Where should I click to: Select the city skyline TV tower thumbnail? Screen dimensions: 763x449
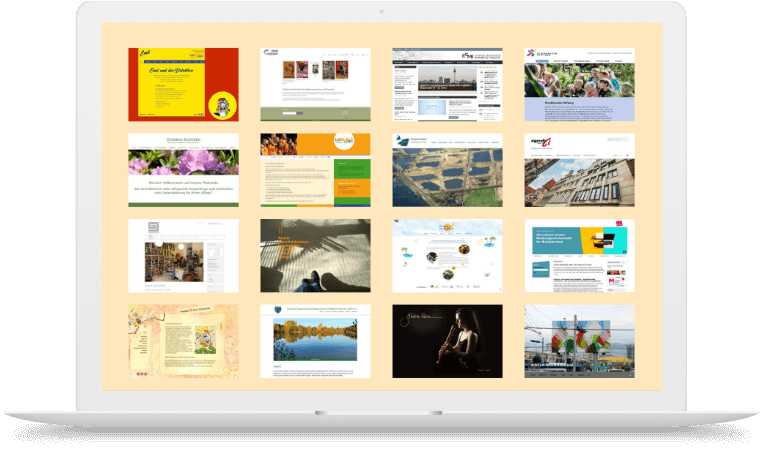pyautogui.click(x=447, y=84)
